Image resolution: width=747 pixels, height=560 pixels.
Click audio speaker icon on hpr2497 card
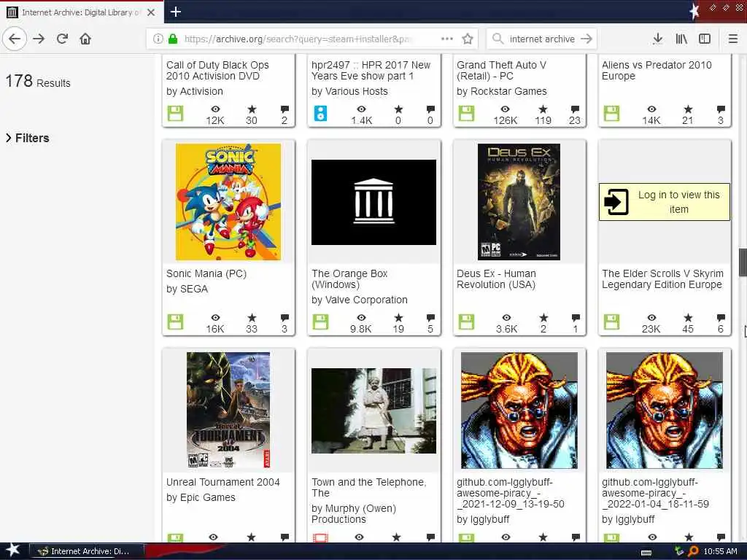(320, 113)
